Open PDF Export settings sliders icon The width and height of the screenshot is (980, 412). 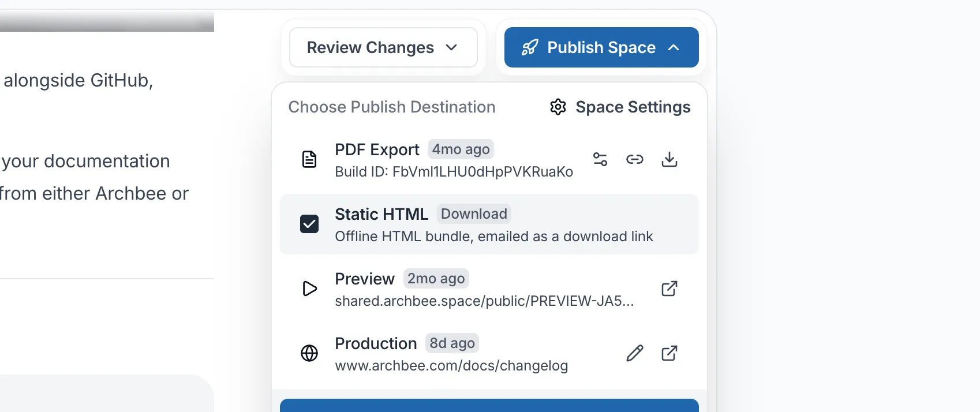(600, 159)
